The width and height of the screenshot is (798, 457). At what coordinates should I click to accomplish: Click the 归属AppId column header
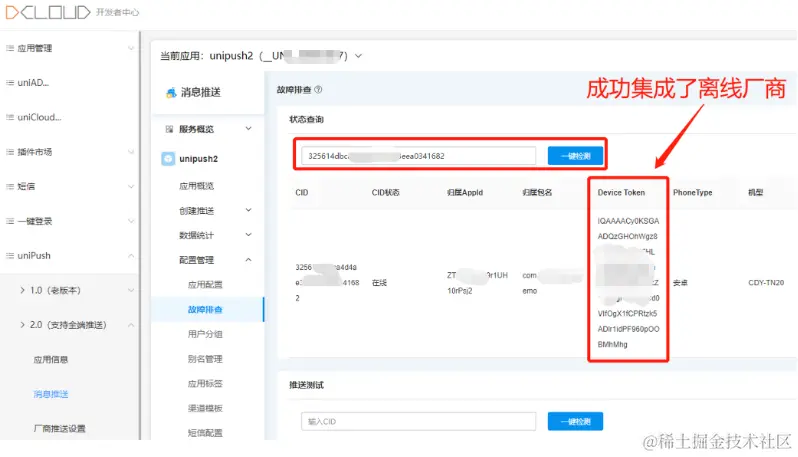465,193
